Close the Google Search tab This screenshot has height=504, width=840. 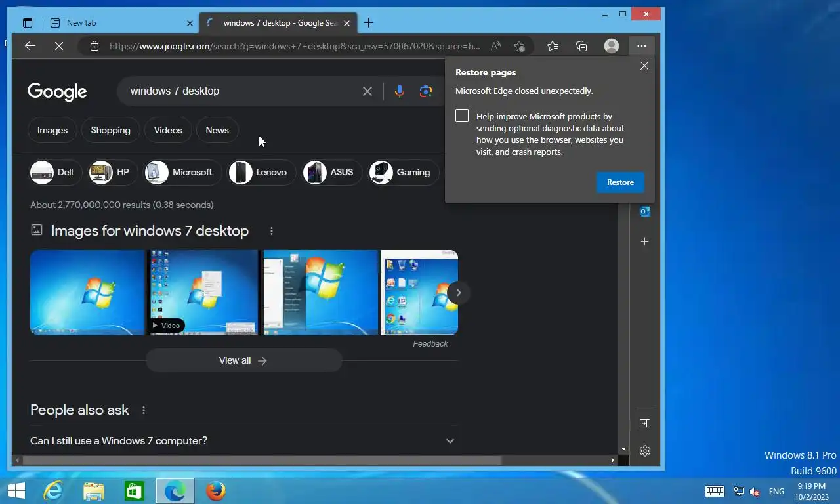tap(347, 23)
